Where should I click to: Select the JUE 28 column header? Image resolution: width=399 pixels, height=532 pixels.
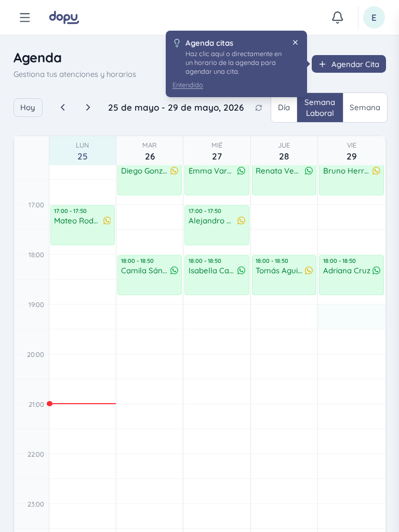284,151
